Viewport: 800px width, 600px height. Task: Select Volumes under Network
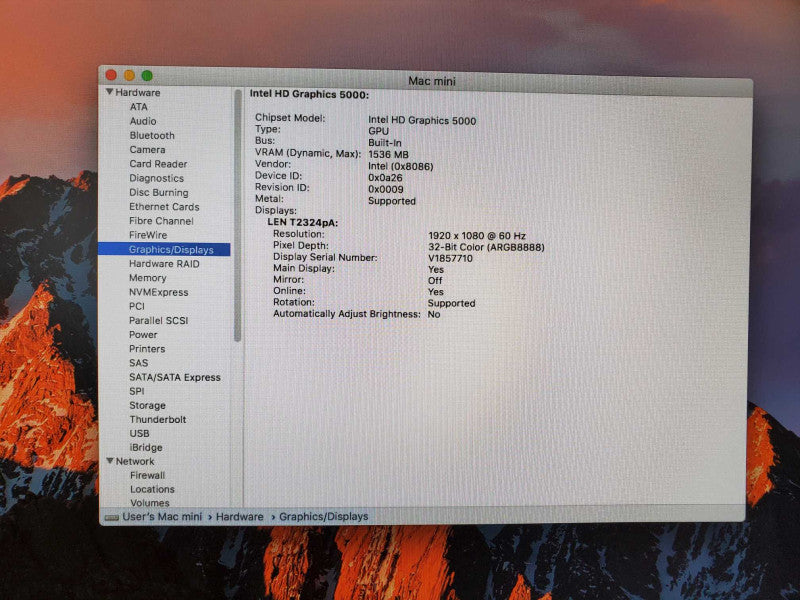tap(149, 503)
